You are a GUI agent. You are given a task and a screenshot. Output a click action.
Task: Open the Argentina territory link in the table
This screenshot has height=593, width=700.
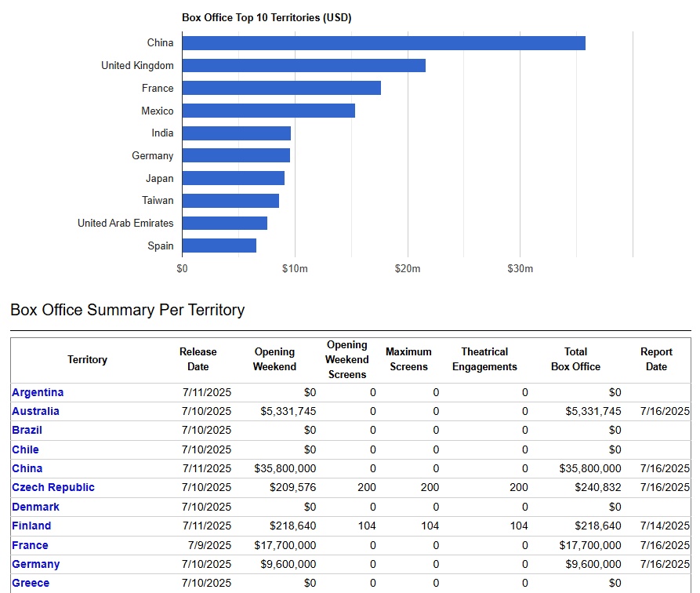38,392
